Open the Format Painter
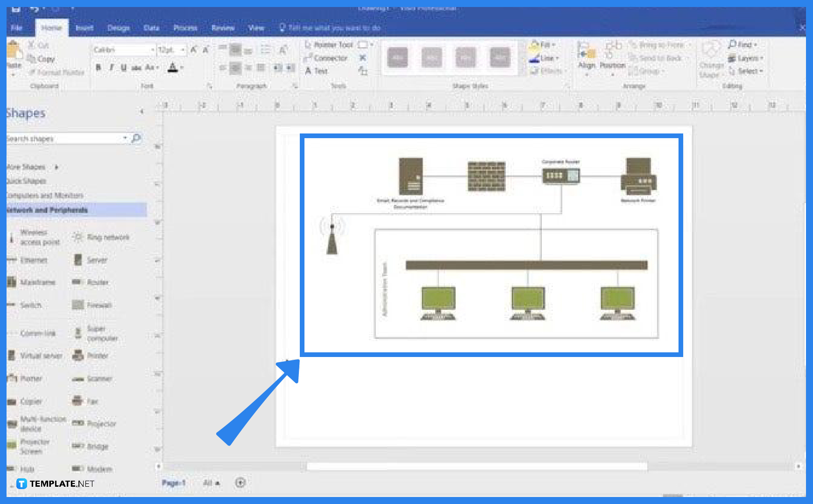The image size is (813, 504). (57, 72)
